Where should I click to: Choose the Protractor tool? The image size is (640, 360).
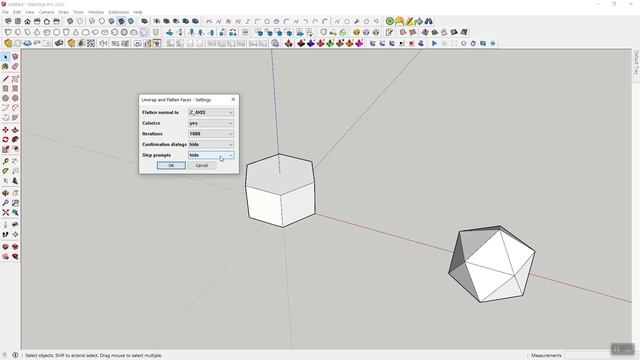click(x=5, y=171)
